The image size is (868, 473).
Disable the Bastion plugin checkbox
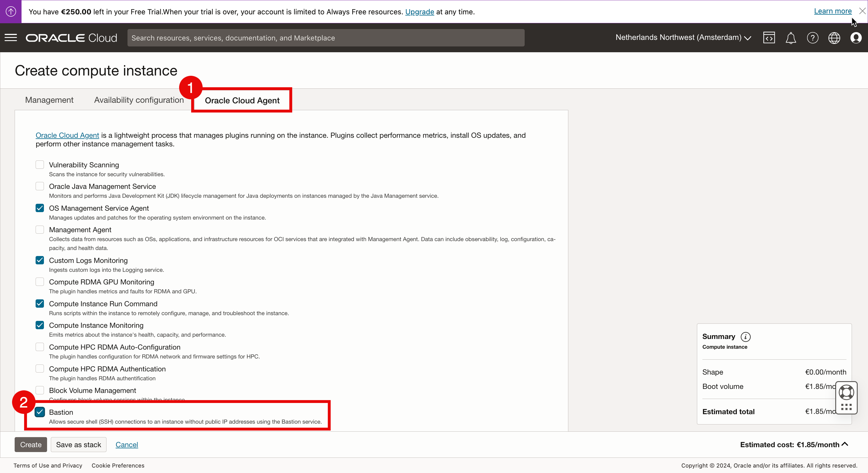40,412
